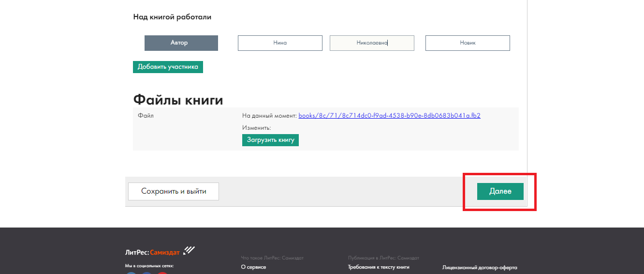The height and width of the screenshot is (274, 644).
Task: Select the surname field containing Новик
Action: point(468,43)
